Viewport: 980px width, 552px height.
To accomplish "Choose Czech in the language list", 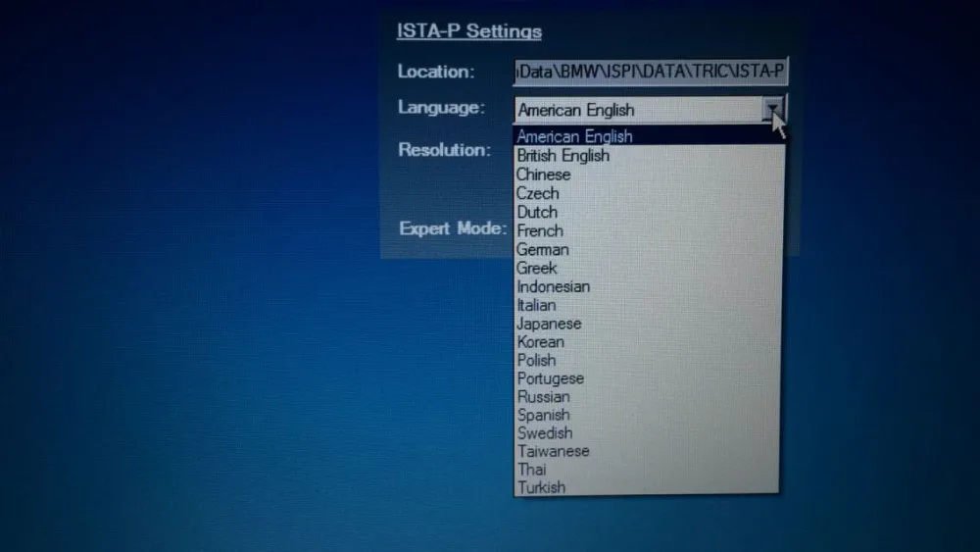I will (649, 193).
